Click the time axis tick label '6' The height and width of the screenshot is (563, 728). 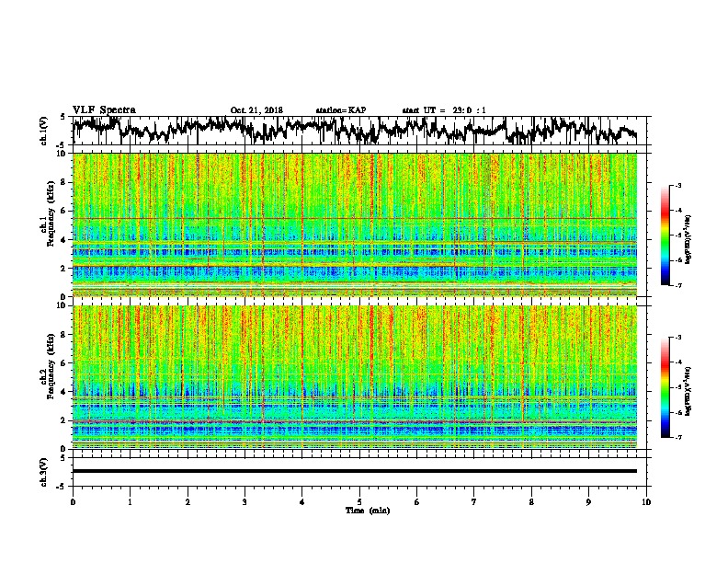coord(416,502)
